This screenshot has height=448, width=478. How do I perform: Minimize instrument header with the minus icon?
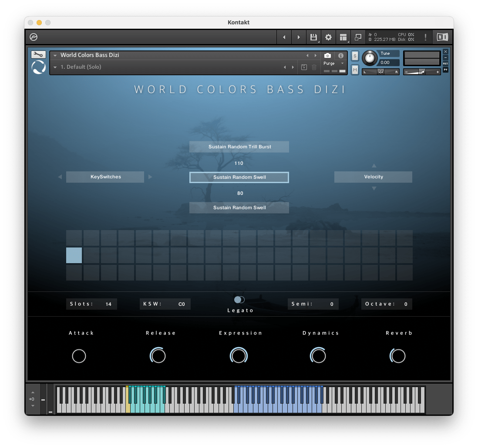[x=445, y=57]
